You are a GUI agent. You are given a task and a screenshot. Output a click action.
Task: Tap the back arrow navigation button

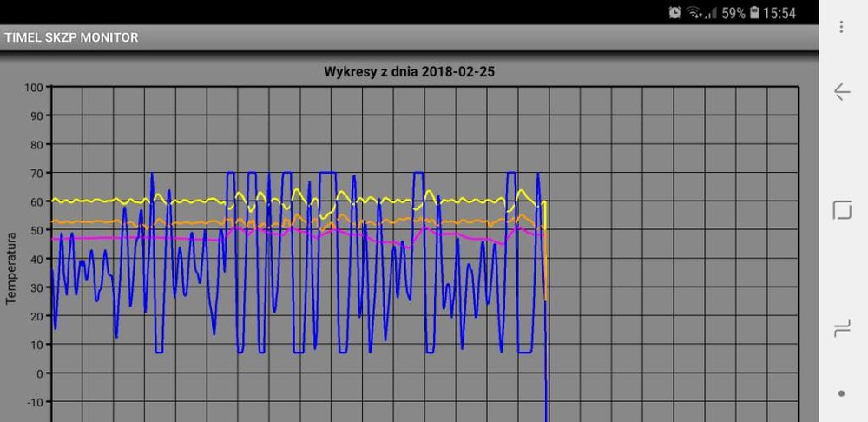(x=841, y=92)
